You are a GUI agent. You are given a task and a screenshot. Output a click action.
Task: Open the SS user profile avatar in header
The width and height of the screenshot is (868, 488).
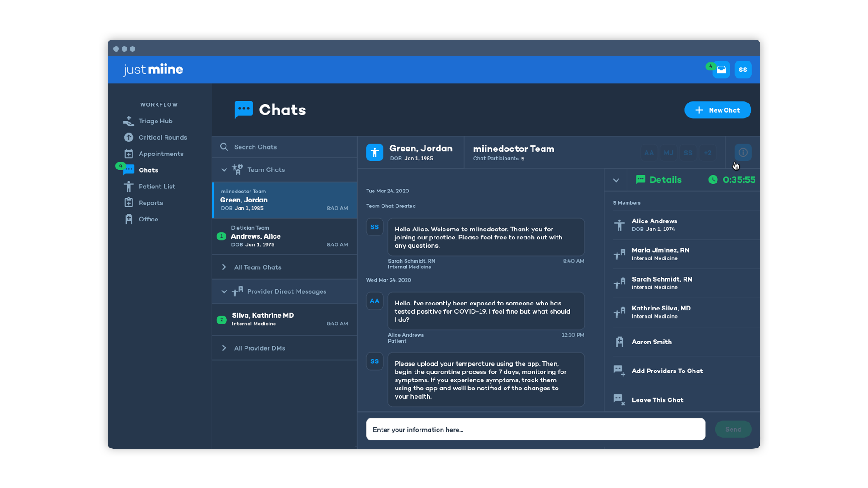(x=743, y=70)
